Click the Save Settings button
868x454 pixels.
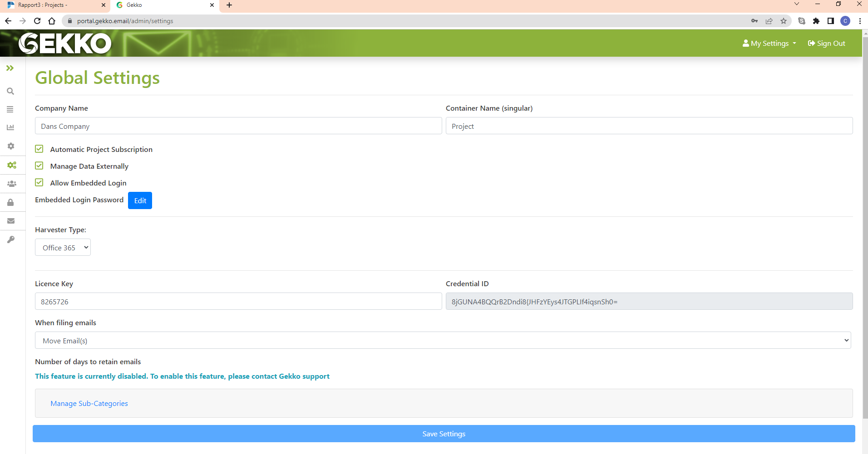443,433
